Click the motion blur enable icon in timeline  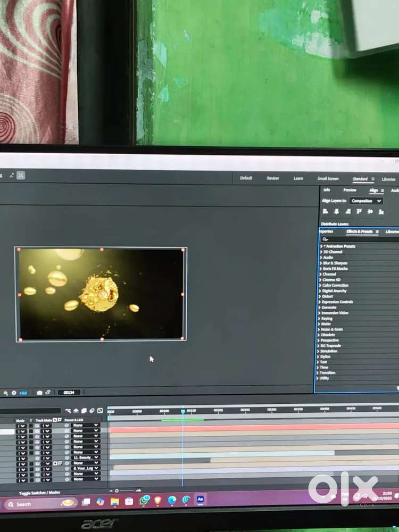coord(92,411)
